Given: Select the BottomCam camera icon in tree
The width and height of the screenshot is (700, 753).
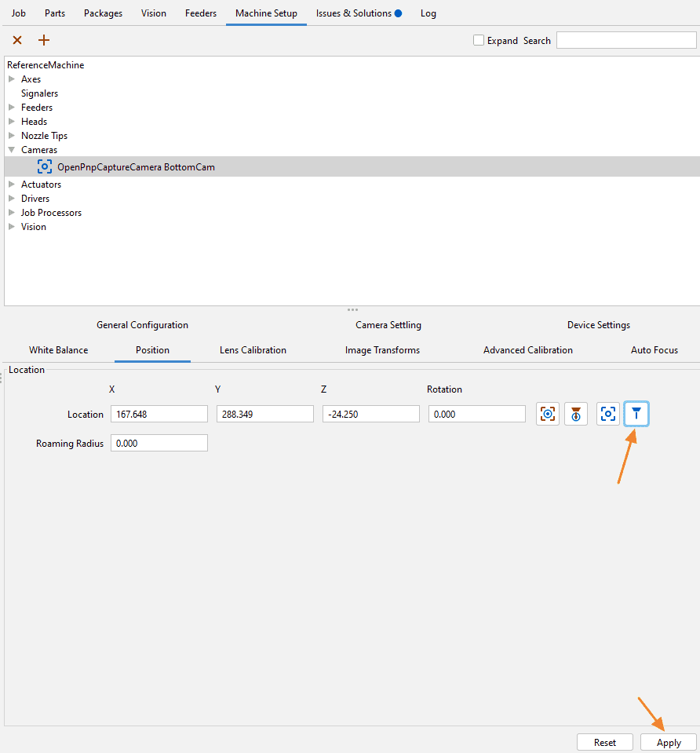Looking at the screenshot, I should coord(45,166).
